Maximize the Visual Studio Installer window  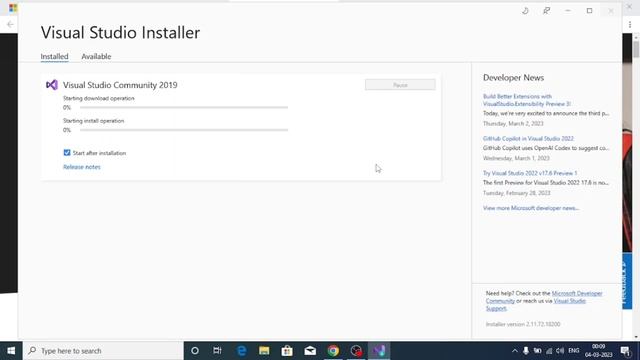click(x=589, y=11)
